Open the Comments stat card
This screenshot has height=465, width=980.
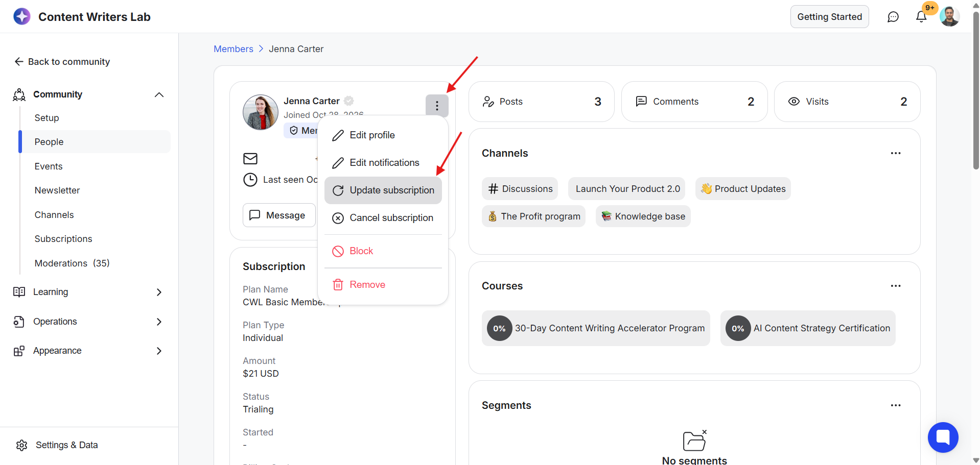pyautogui.click(x=694, y=102)
